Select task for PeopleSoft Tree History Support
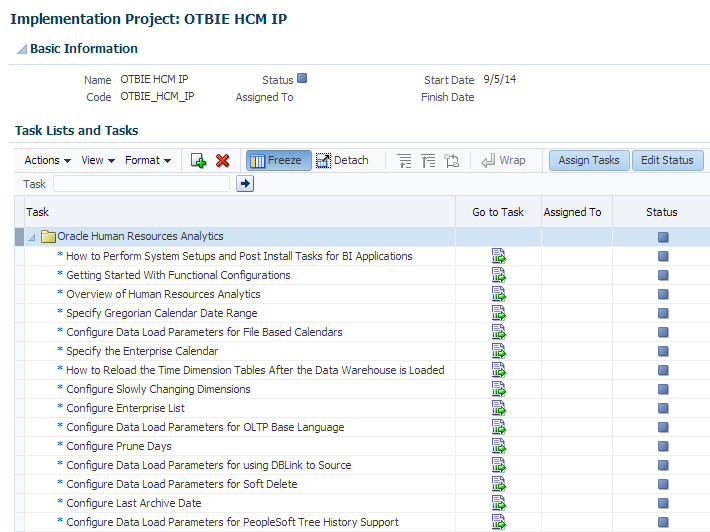710x532 pixels. [x=232, y=522]
